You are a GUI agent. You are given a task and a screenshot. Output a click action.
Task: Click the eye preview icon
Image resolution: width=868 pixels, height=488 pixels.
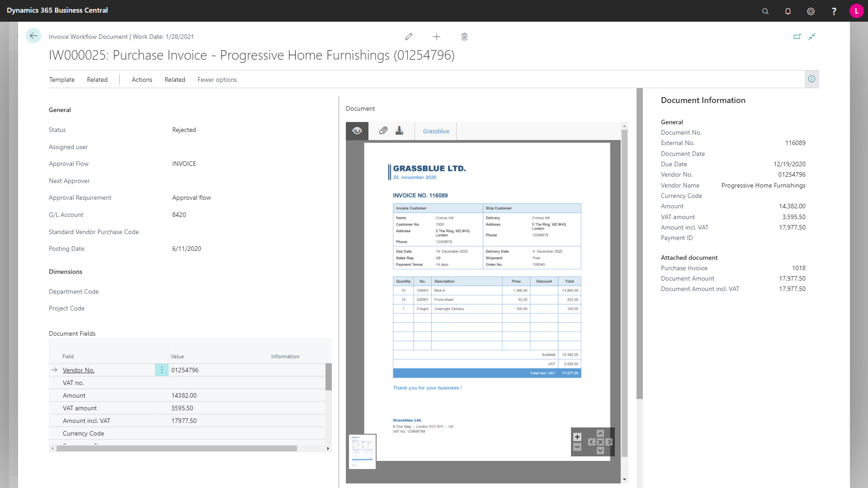357,131
